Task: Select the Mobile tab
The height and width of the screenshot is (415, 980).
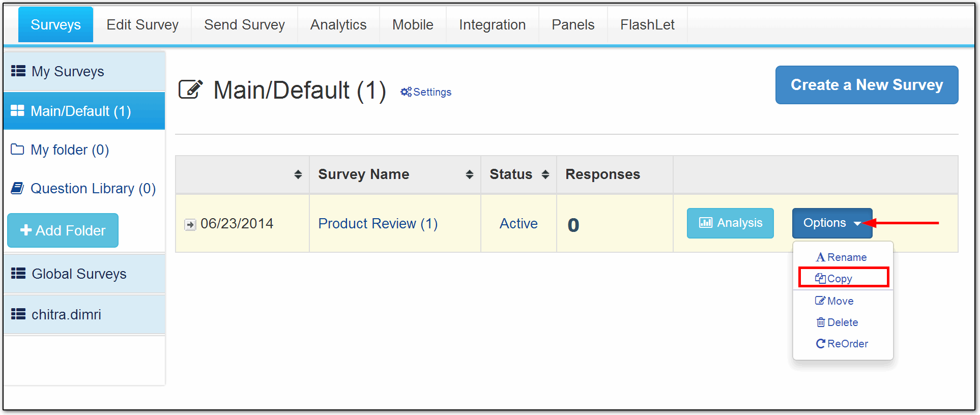Action: (413, 24)
